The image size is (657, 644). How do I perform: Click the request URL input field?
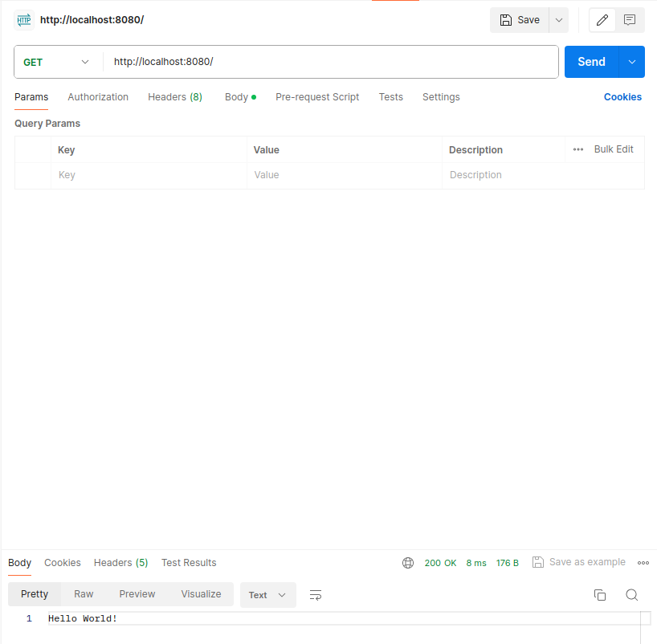(330, 62)
